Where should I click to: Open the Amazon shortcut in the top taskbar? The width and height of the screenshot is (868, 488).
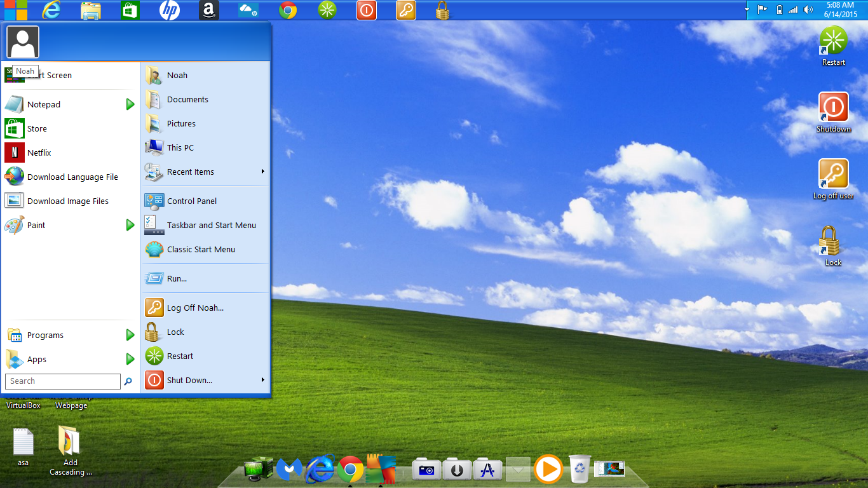209,10
